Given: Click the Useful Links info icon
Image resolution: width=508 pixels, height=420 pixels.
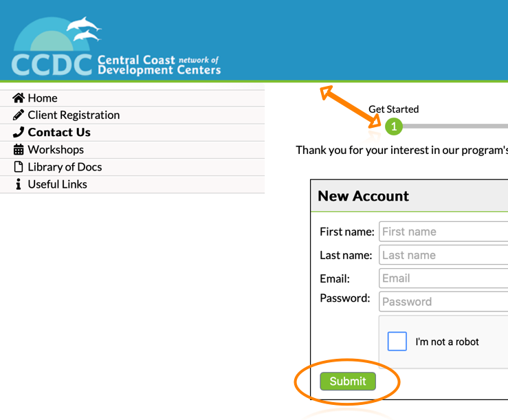Looking at the screenshot, I should [x=19, y=184].
